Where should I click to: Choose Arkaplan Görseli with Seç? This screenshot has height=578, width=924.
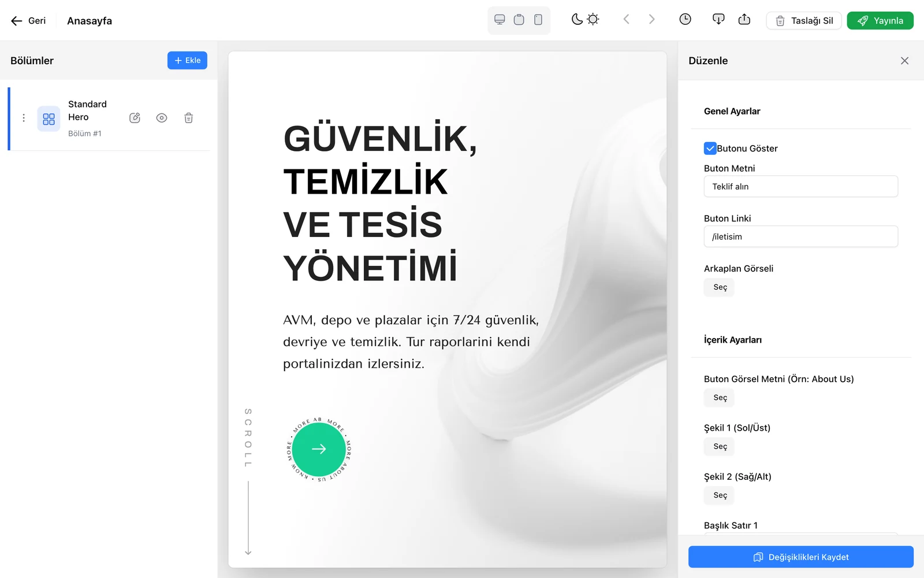pos(720,287)
